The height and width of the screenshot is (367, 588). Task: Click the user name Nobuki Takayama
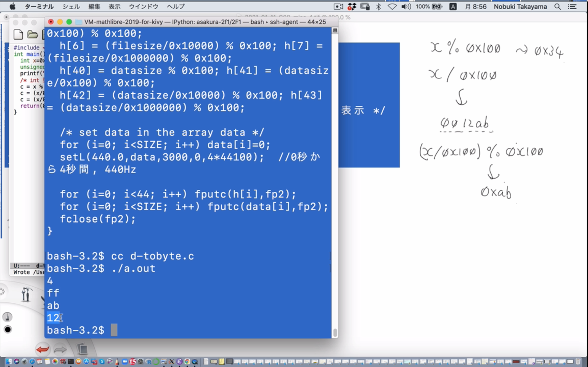click(520, 7)
